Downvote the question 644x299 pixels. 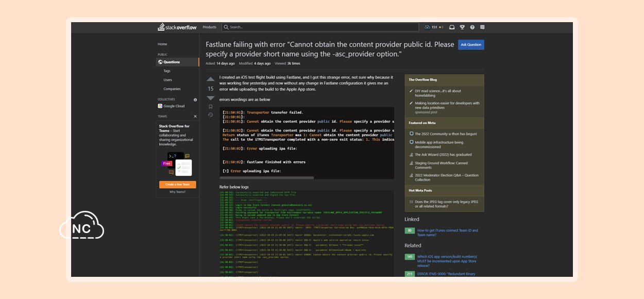click(211, 97)
